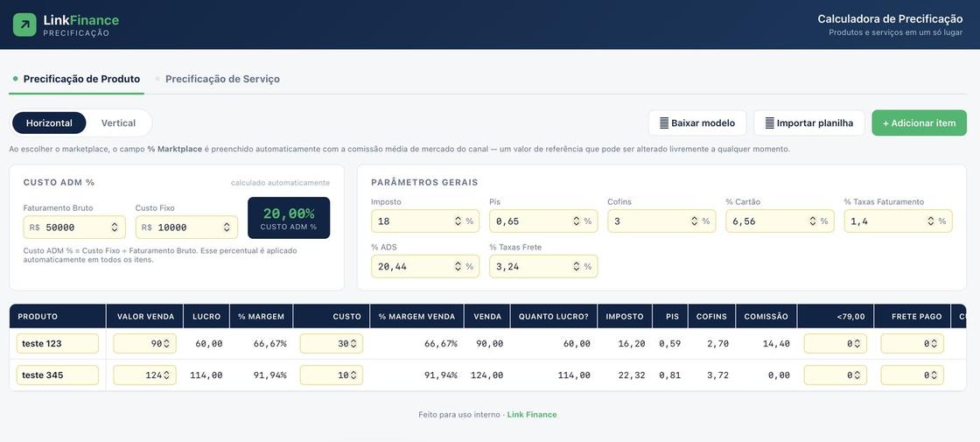Click the Baixar modelo spreadsheet icon
The width and height of the screenshot is (980, 442).
click(664, 123)
